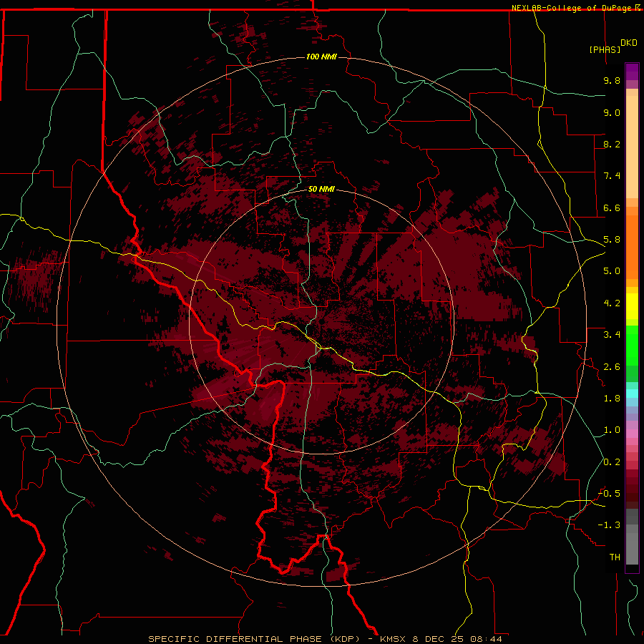Click the 2.6 value on the scale

point(612,367)
